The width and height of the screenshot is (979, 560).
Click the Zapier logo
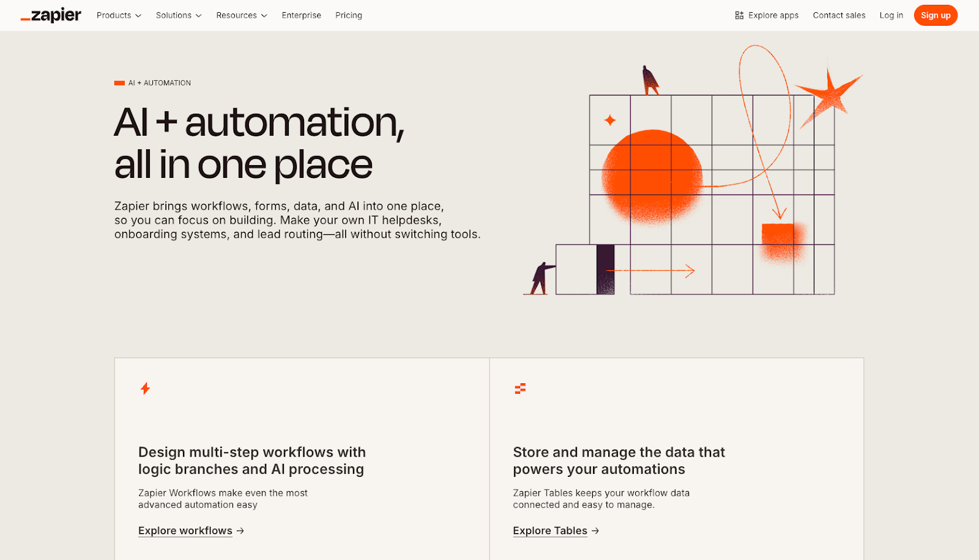(x=50, y=15)
